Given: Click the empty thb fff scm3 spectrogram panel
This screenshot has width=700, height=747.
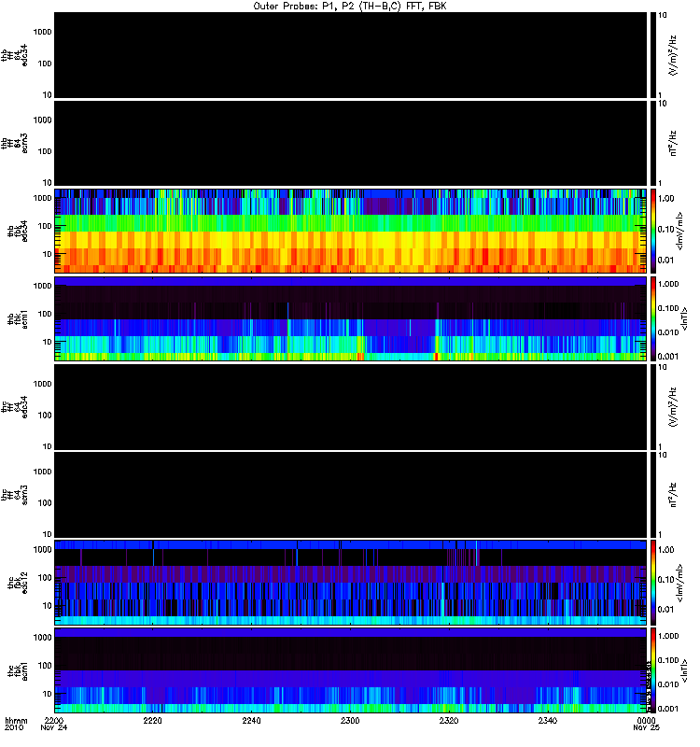Looking at the screenshot, I should (351, 144).
